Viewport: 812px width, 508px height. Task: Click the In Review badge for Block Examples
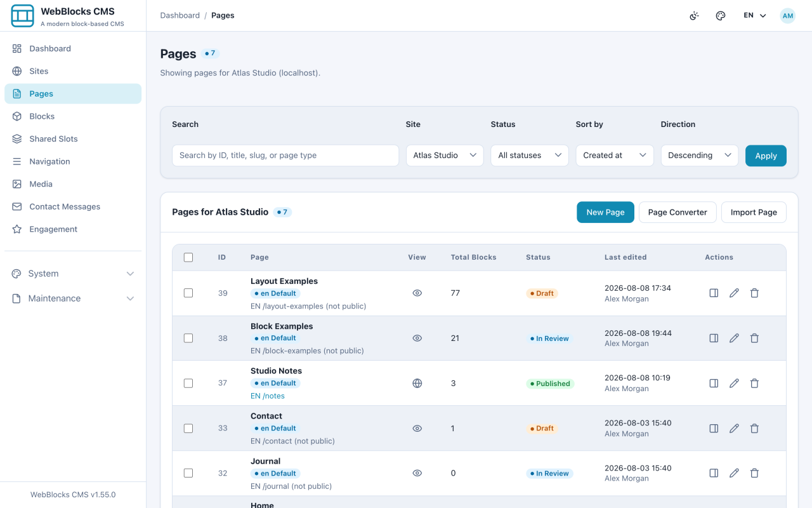pos(549,338)
